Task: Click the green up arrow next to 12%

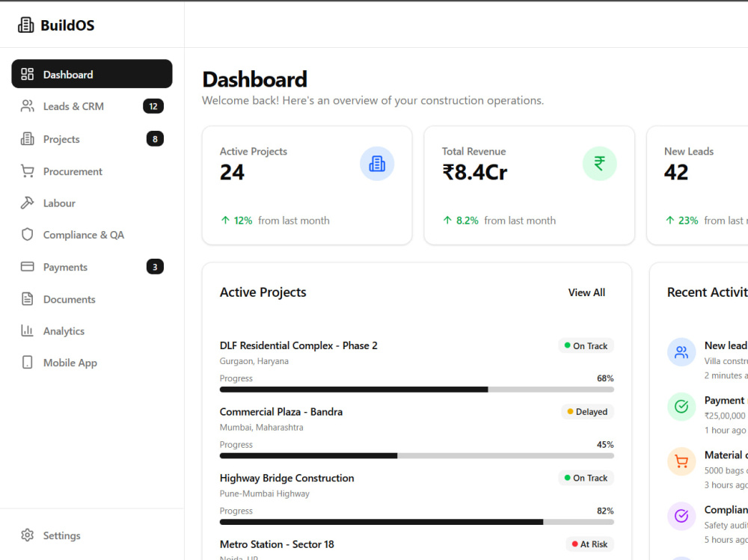Action: pyautogui.click(x=225, y=221)
